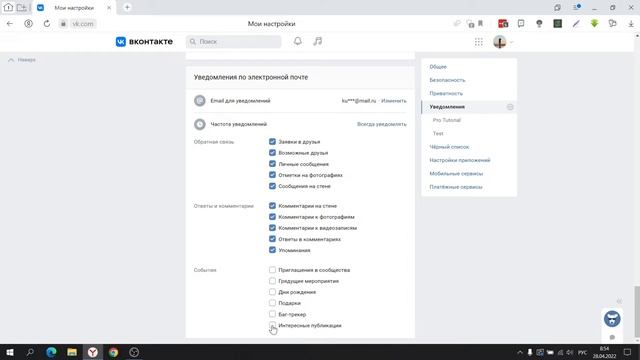Click the vk.com address bar
The image size is (640, 360).
(83, 24)
